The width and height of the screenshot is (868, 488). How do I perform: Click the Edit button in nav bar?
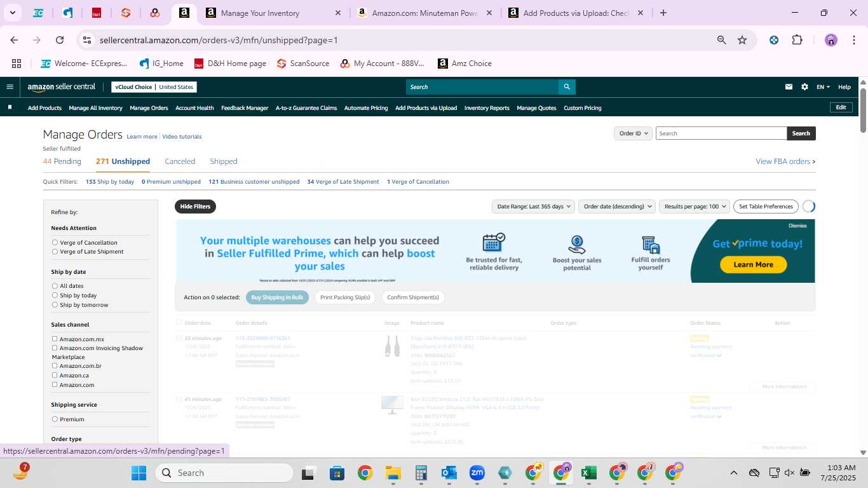point(841,107)
